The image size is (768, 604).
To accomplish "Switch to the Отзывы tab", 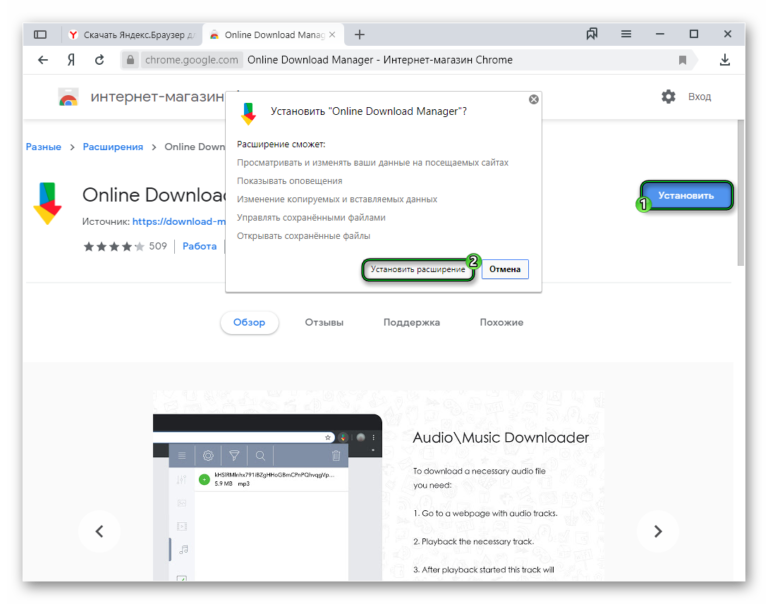I will click(324, 322).
